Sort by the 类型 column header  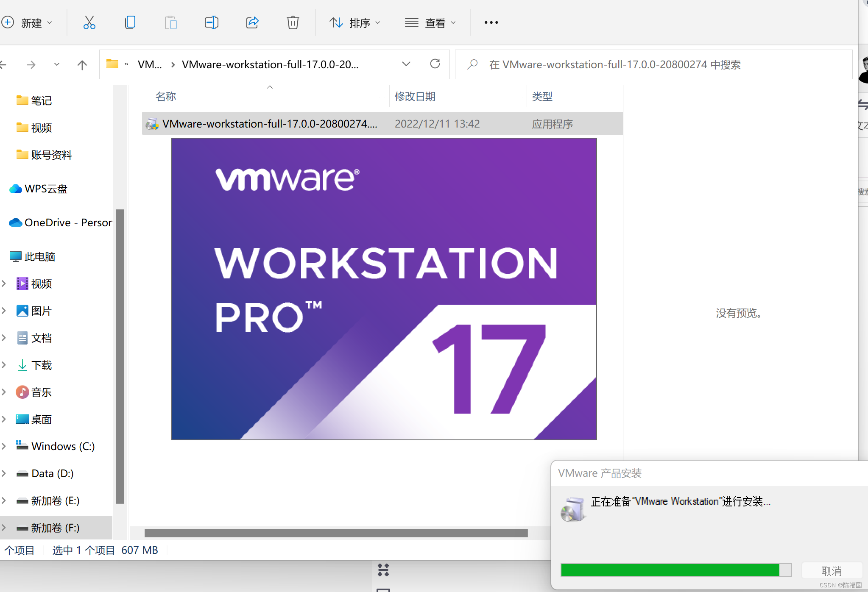point(542,97)
